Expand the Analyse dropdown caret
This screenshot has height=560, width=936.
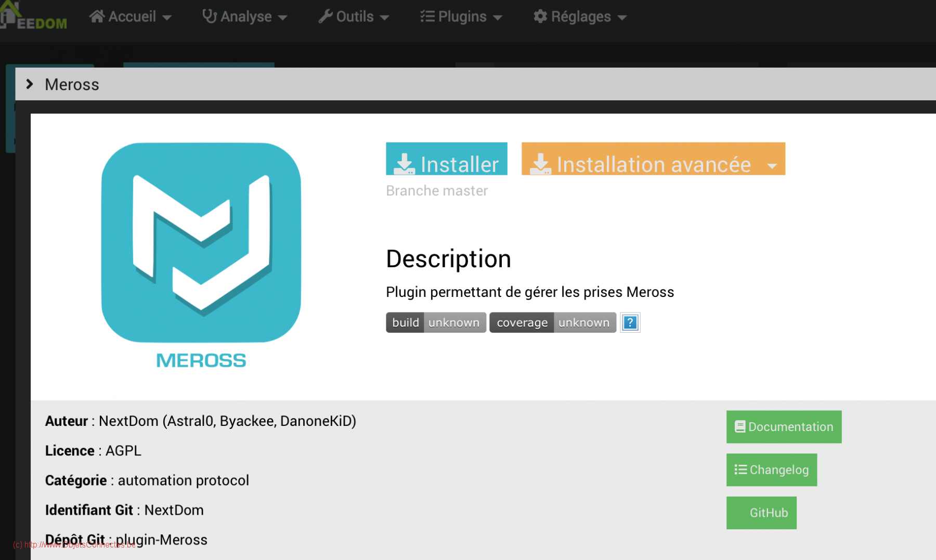(282, 18)
